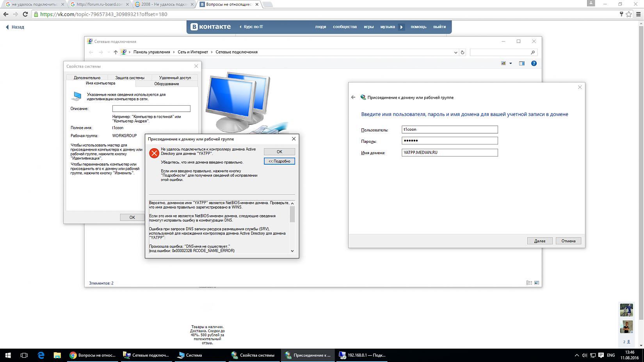Viewport: 644px width, 362px height.
Task: Switch to large icons view in status bar
Action: (x=537, y=283)
